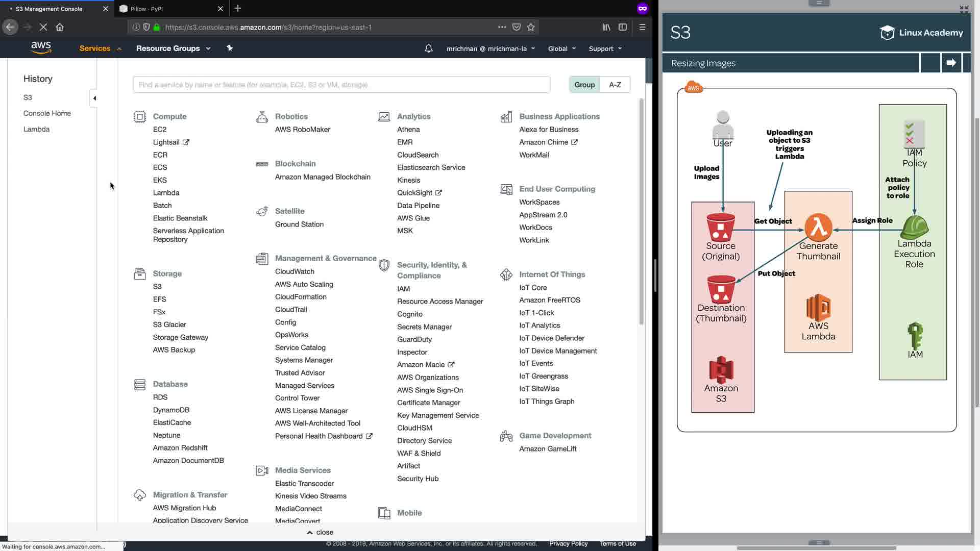Viewport: 980px width, 551px height.
Task: Open the Firefox library icon
Action: [x=606, y=27]
